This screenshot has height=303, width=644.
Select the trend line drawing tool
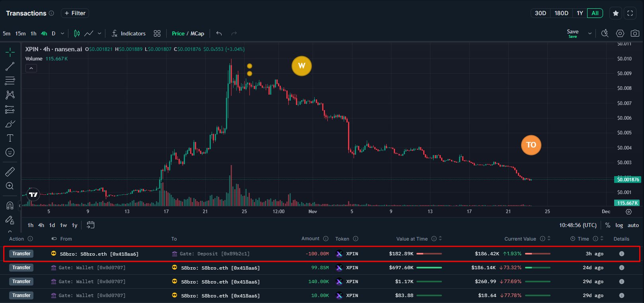click(10, 66)
